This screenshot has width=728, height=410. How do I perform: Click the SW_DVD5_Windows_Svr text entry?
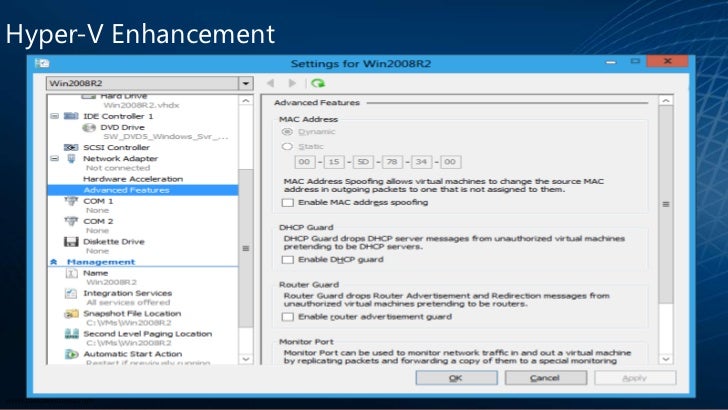166,137
